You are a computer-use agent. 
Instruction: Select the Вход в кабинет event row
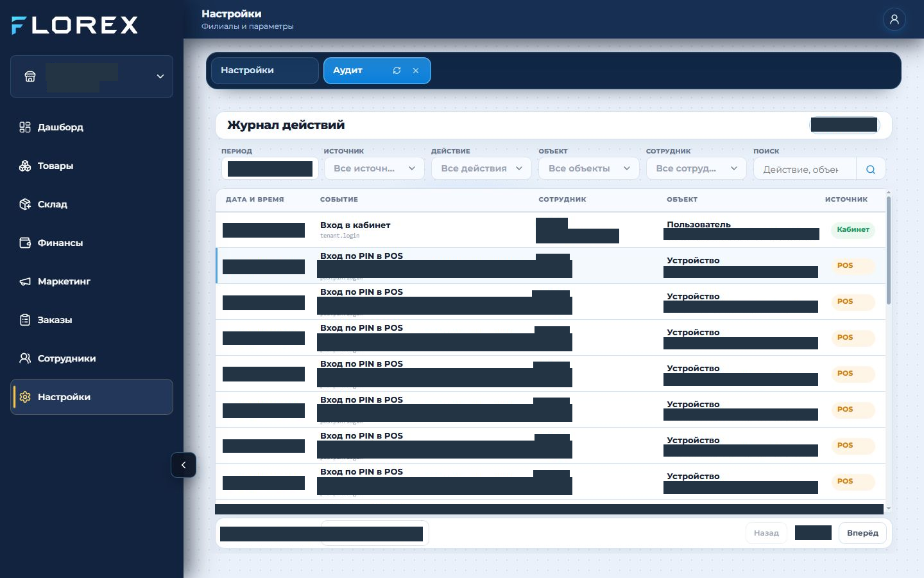point(551,230)
